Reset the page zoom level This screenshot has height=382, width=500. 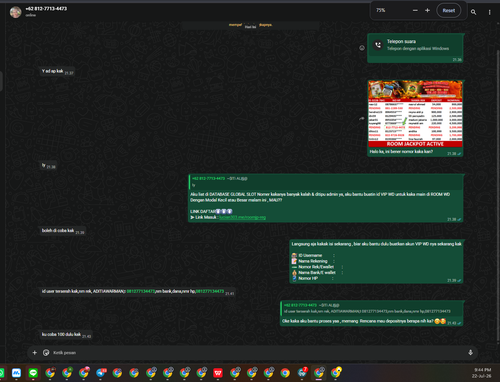tap(449, 10)
